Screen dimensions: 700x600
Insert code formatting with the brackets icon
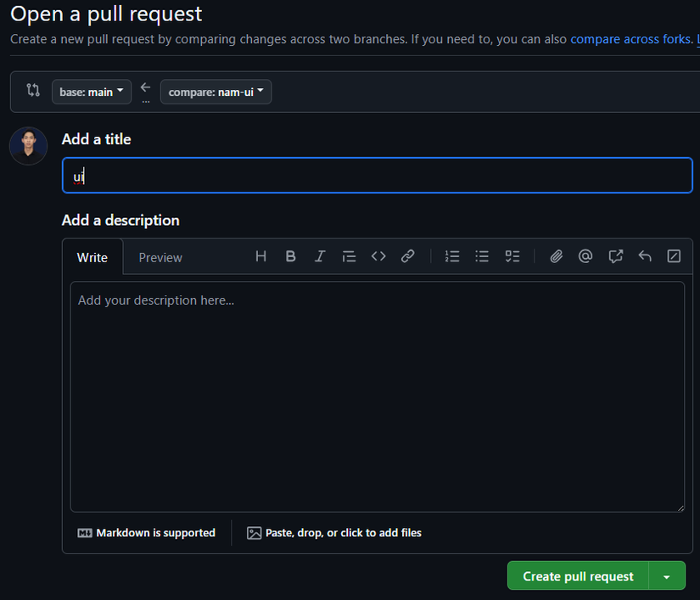[x=378, y=256]
